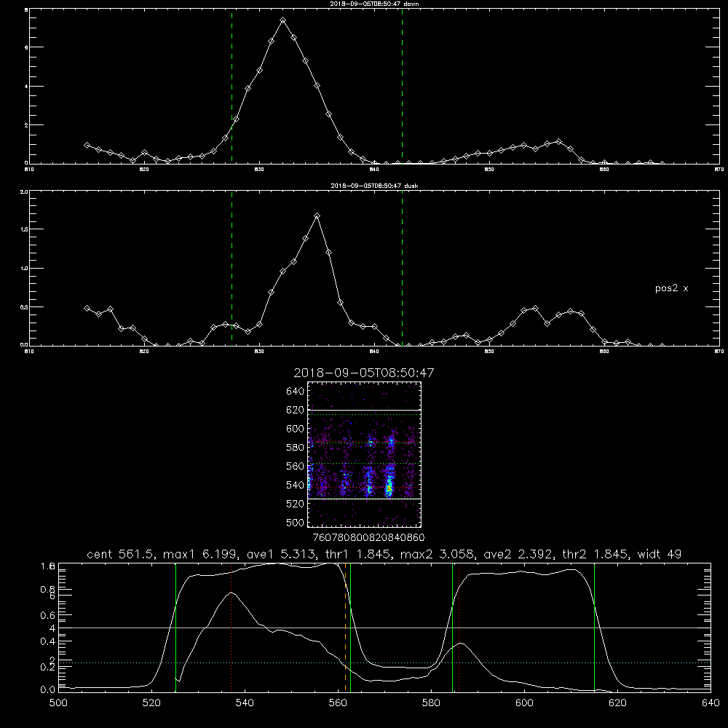
Task: Click the bottom plot x-axis label 640
Action: click(x=711, y=703)
